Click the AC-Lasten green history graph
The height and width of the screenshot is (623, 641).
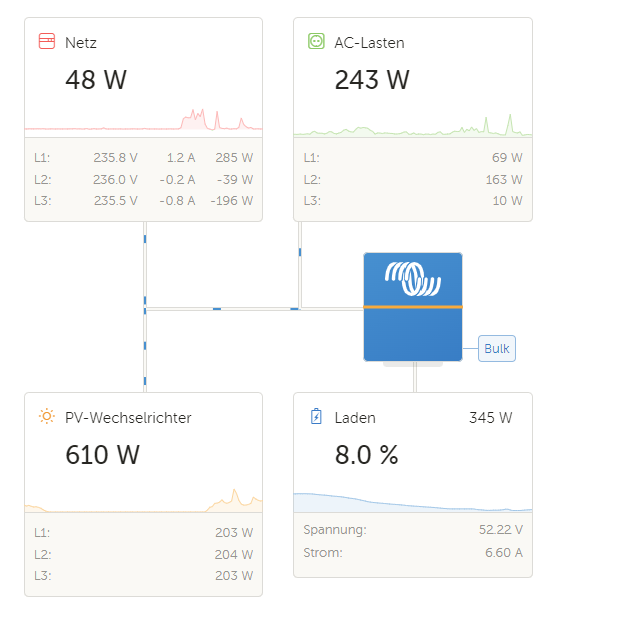[x=413, y=124]
